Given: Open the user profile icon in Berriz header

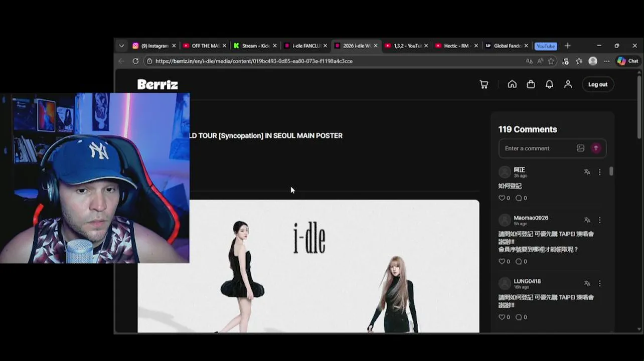Looking at the screenshot, I should (x=568, y=84).
